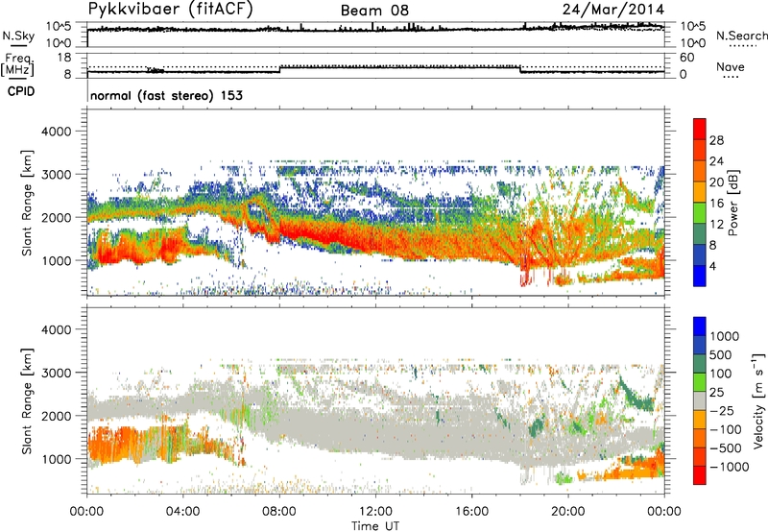Click the 16 dB tick on power colorbar

tap(716, 204)
